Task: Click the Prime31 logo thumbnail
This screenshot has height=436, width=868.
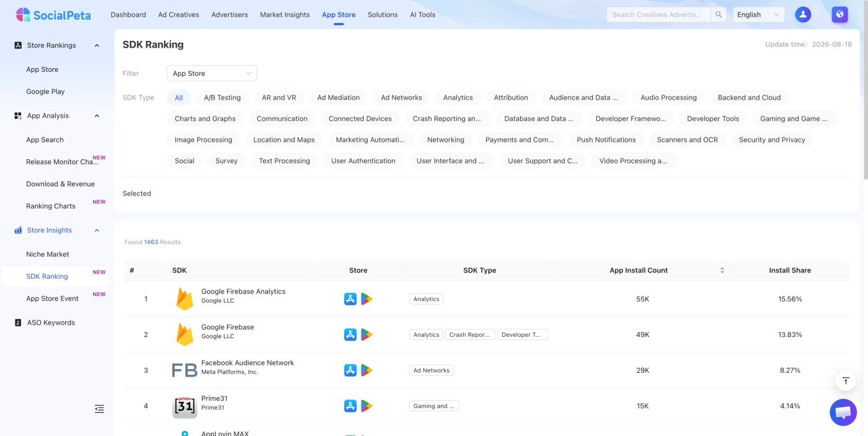Action: 185,406
